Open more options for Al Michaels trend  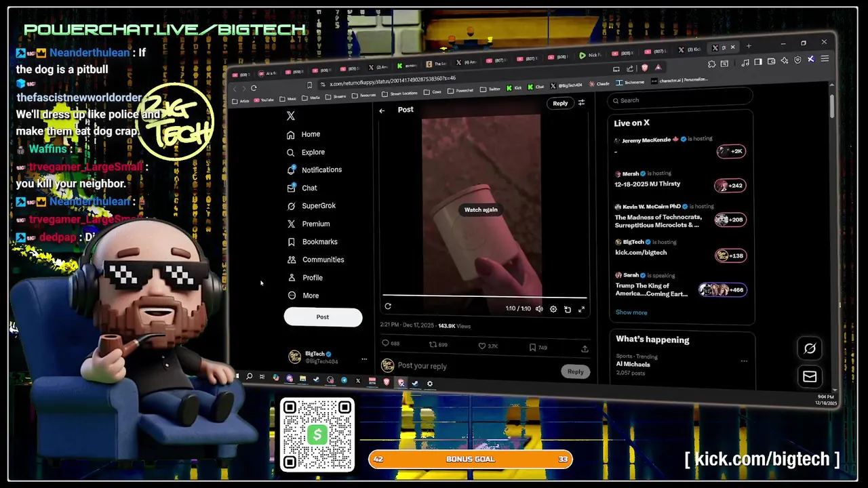click(x=744, y=362)
